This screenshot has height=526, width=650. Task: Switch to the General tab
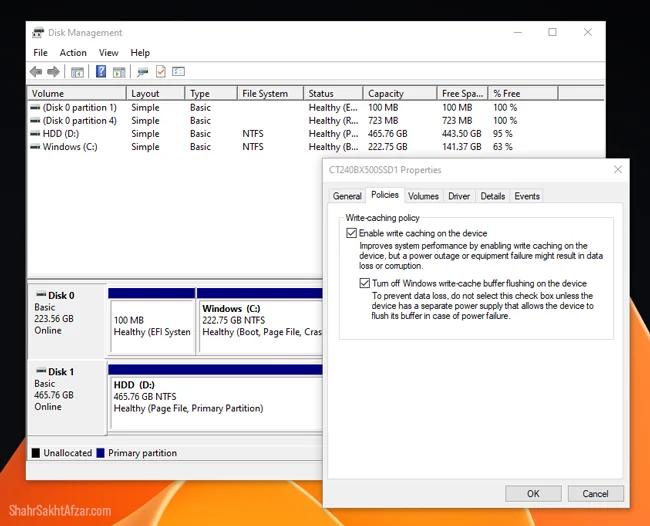pos(347,196)
